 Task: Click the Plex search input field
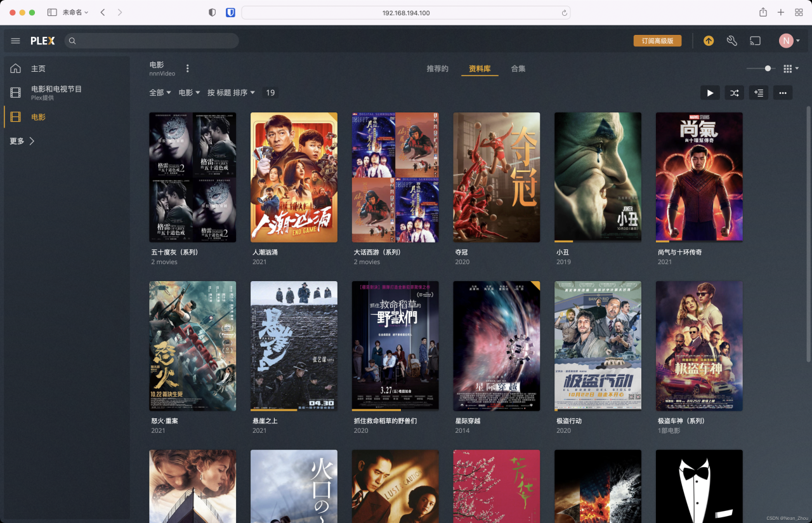(x=152, y=41)
